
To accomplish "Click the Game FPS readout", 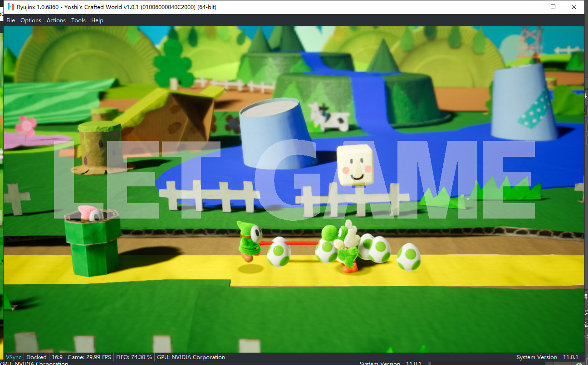I will (x=89, y=357).
